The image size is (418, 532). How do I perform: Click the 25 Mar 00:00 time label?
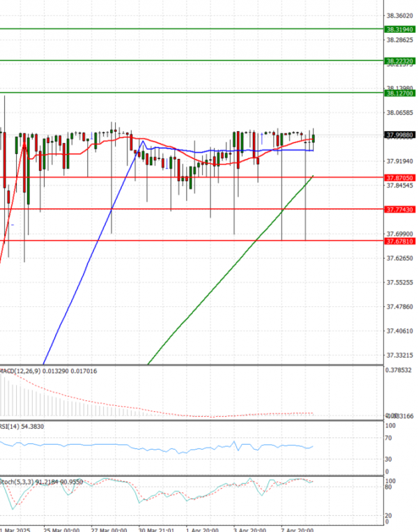pyautogui.click(x=62, y=530)
